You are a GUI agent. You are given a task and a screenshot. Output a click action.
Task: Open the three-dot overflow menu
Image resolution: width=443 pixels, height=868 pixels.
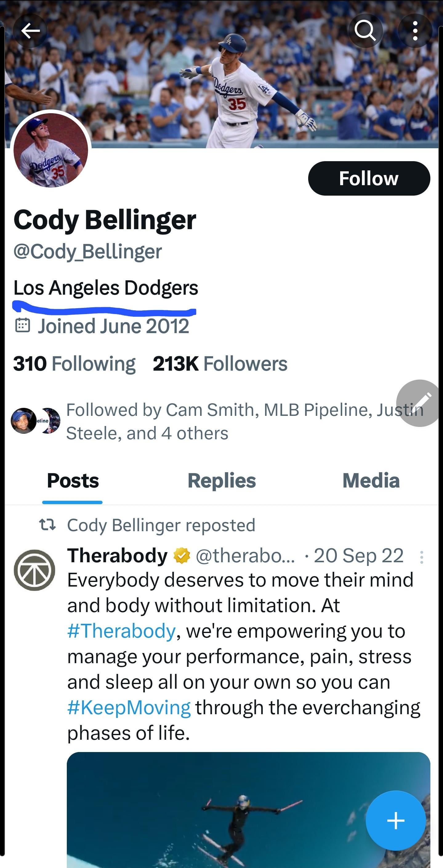[415, 31]
